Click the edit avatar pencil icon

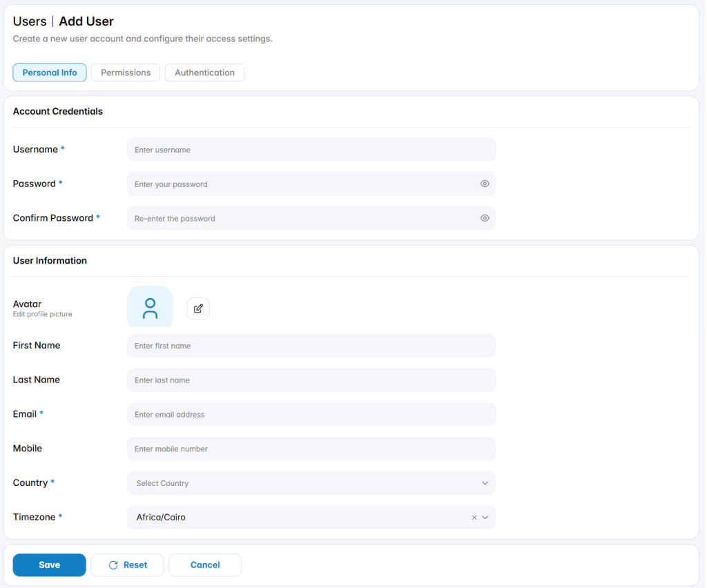coord(198,308)
